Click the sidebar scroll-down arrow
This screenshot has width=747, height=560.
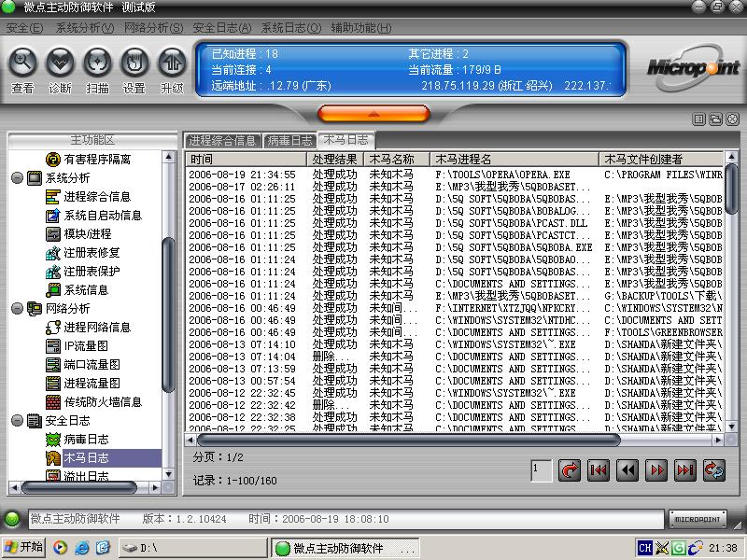169,474
